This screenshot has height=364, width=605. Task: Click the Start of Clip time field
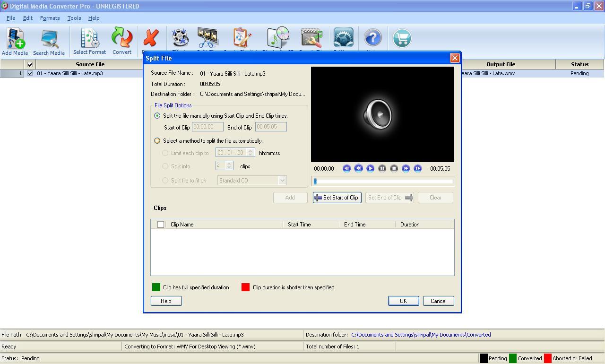pyautogui.click(x=207, y=127)
